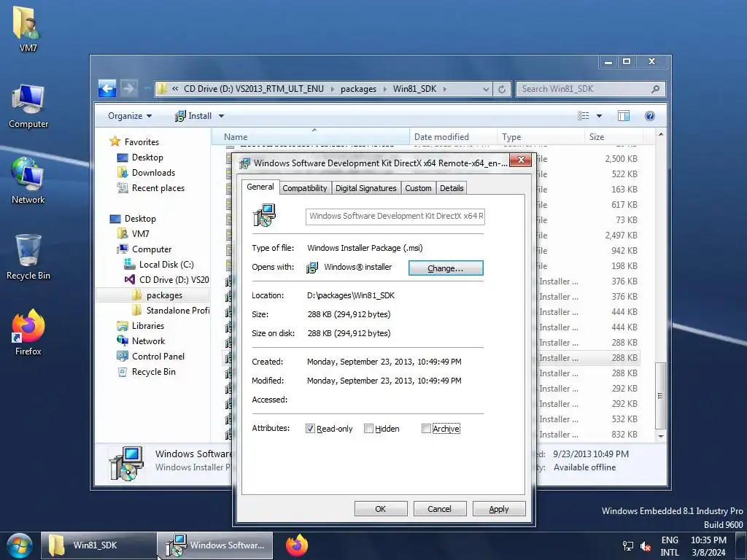Switch to the Digital Signatures tab
Image resolution: width=747 pixels, height=560 pixels.
click(x=366, y=188)
